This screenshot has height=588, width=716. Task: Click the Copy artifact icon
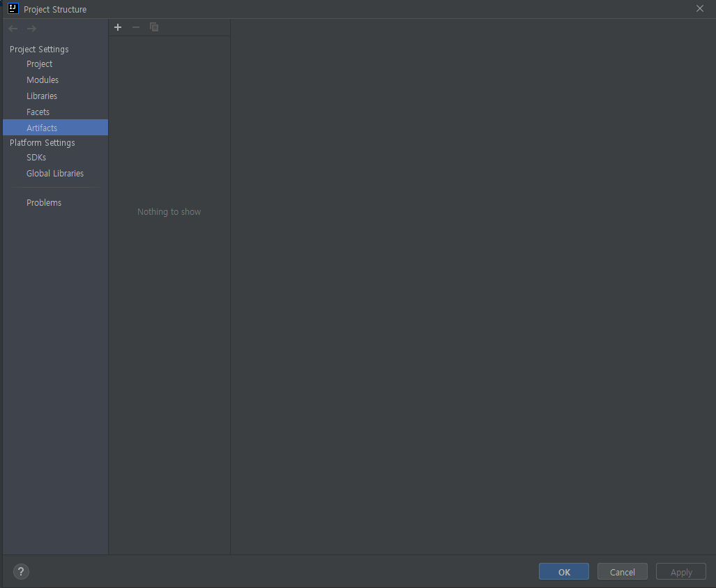click(154, 27)
